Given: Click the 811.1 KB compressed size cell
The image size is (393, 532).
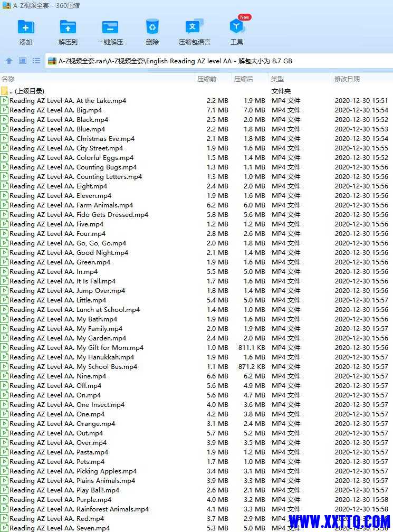Looking at the screenshot, I should click(x=252, y=347).
